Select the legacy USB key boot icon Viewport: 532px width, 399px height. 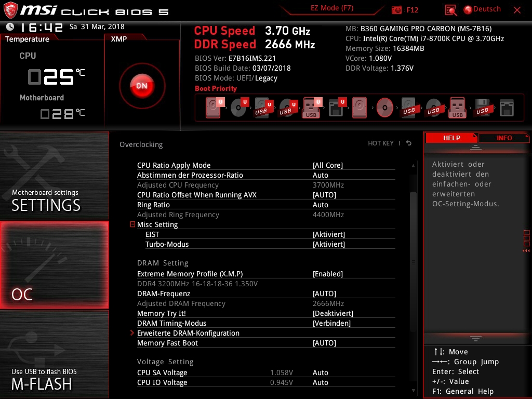(458, 108)
